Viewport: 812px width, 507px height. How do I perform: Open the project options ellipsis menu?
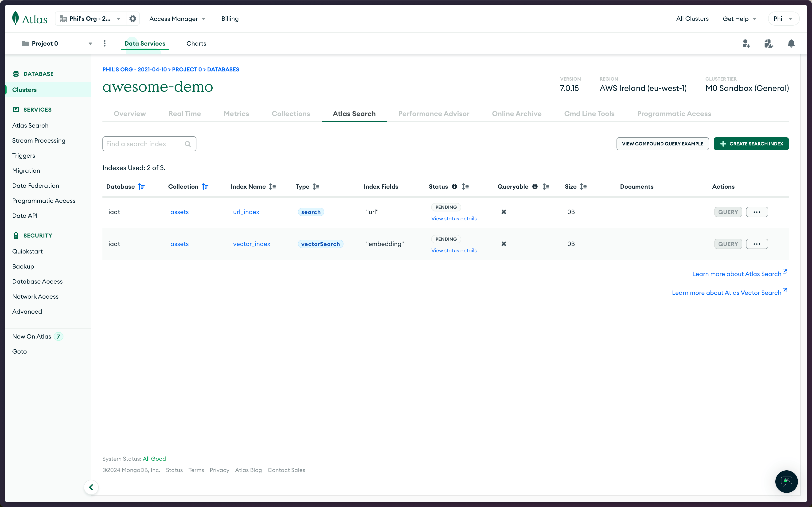104,43
